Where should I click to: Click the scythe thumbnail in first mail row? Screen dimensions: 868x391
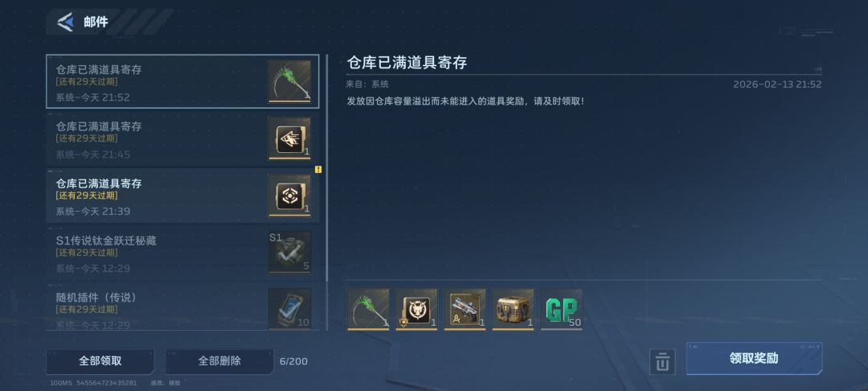[x=289, y=81]
